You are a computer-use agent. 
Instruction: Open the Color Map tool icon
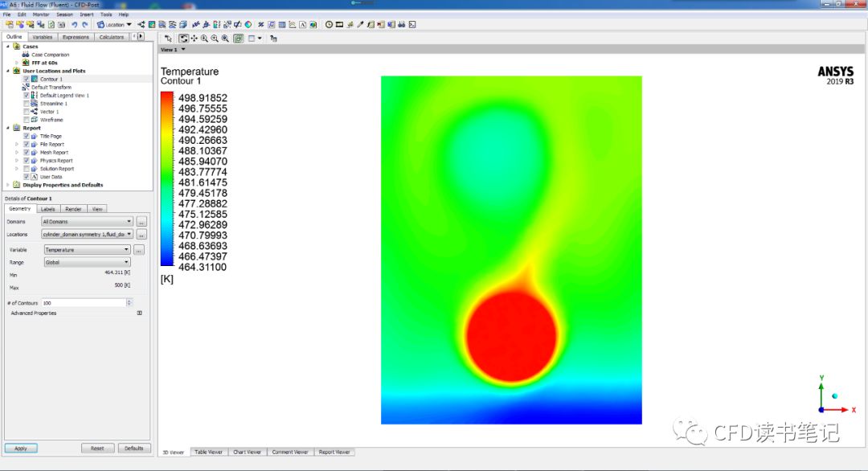click(248, 24)
